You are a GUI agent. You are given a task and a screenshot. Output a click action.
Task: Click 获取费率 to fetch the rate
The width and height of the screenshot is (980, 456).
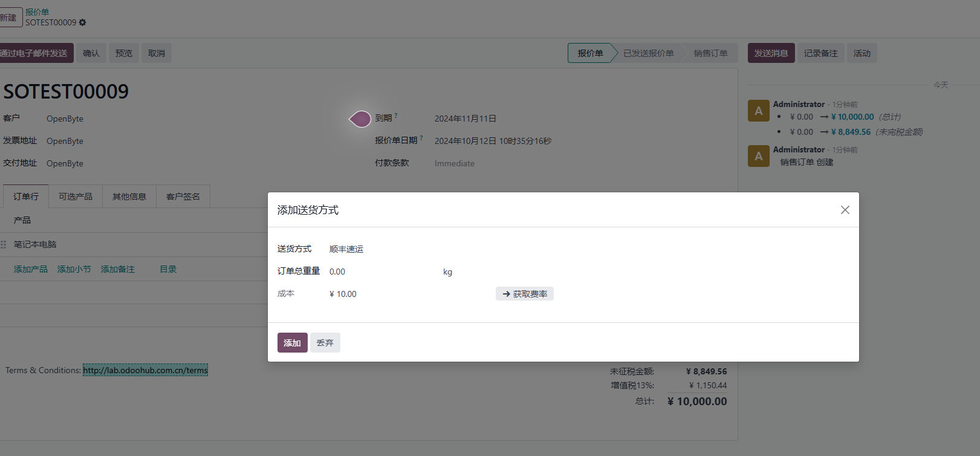(525, 294)
